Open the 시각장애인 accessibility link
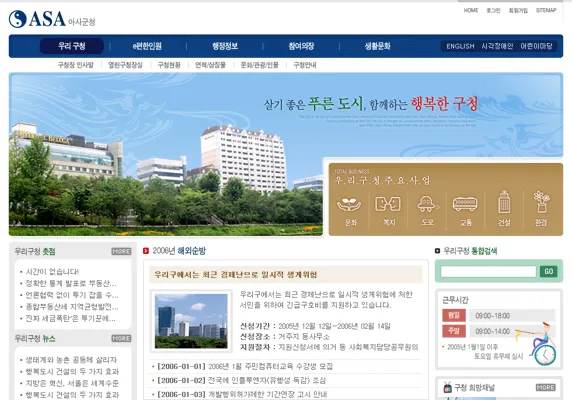The width and height of the screenshot is (572, 400). [497, 46]
